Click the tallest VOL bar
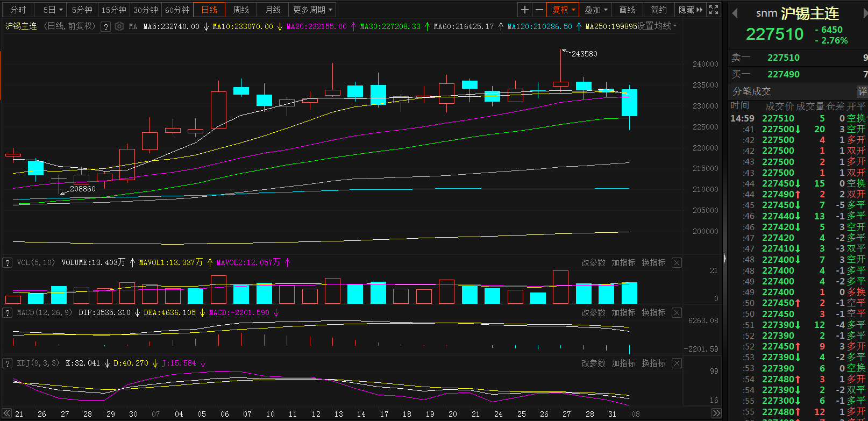The image size is (868, 421). click(560, 287)
